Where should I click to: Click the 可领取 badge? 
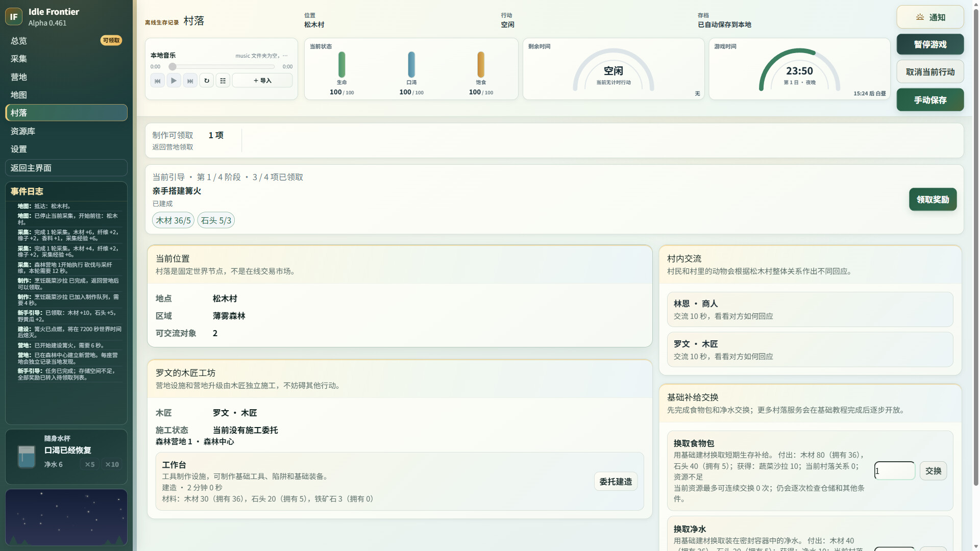pyautogui.click(x=111, y=40)
